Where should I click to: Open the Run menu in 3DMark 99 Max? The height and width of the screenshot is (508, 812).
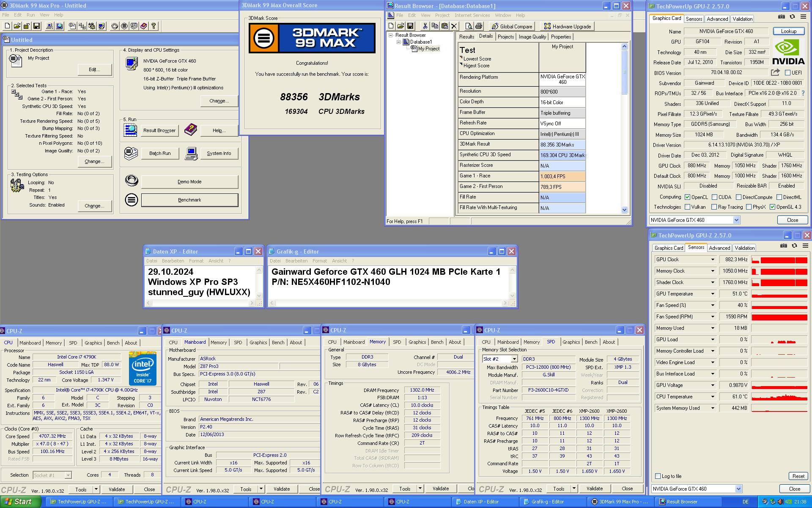31,15
